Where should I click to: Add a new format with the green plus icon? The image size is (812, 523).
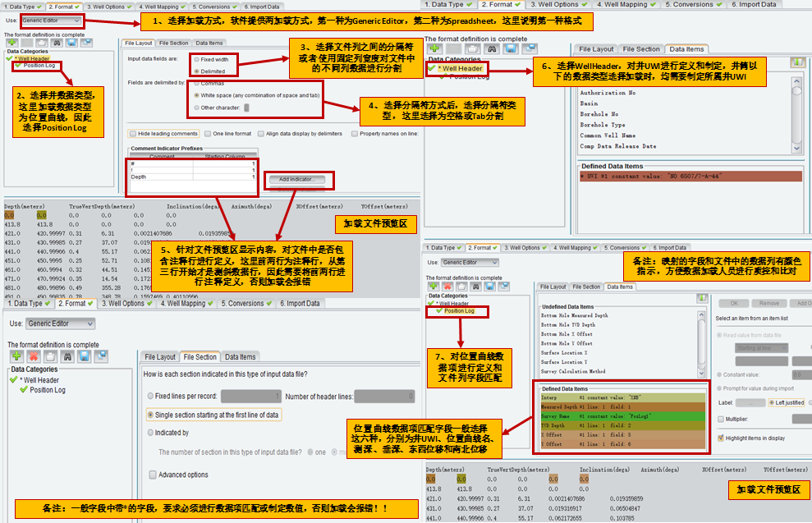[11, 42]
